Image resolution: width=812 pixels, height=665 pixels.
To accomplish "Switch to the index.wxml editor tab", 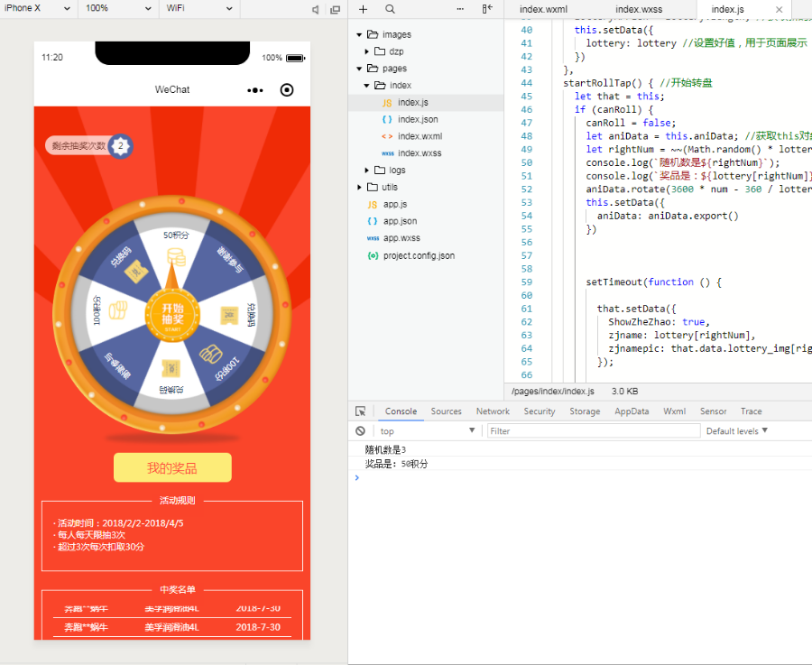I will (x=543, y=9).
